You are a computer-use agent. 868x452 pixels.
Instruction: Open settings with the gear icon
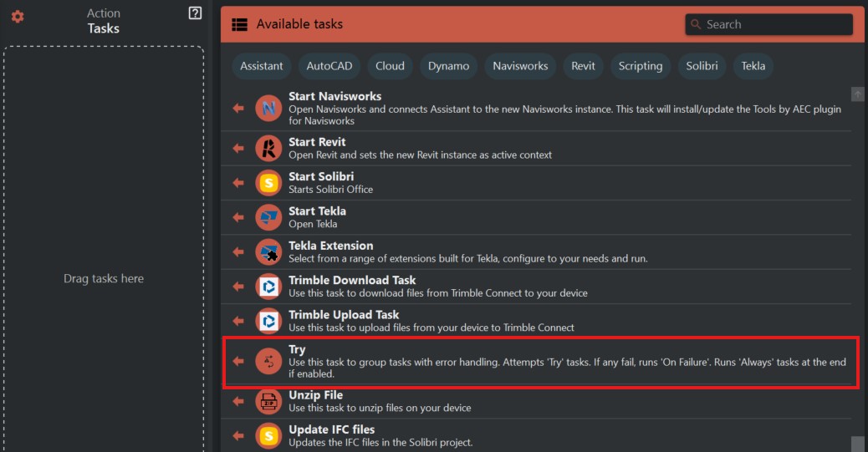pyautogui.click(x=18, y=17)
